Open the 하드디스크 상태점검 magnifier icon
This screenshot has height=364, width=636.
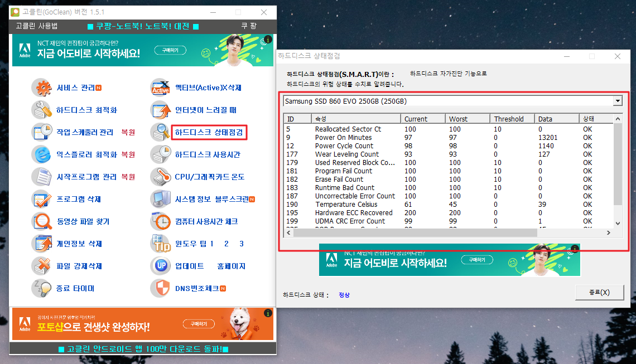(x=161, y=132)
